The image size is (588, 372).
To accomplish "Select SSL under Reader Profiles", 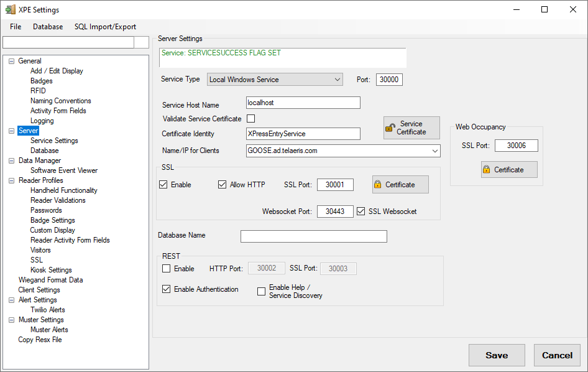I will click(x=37, y=260).
